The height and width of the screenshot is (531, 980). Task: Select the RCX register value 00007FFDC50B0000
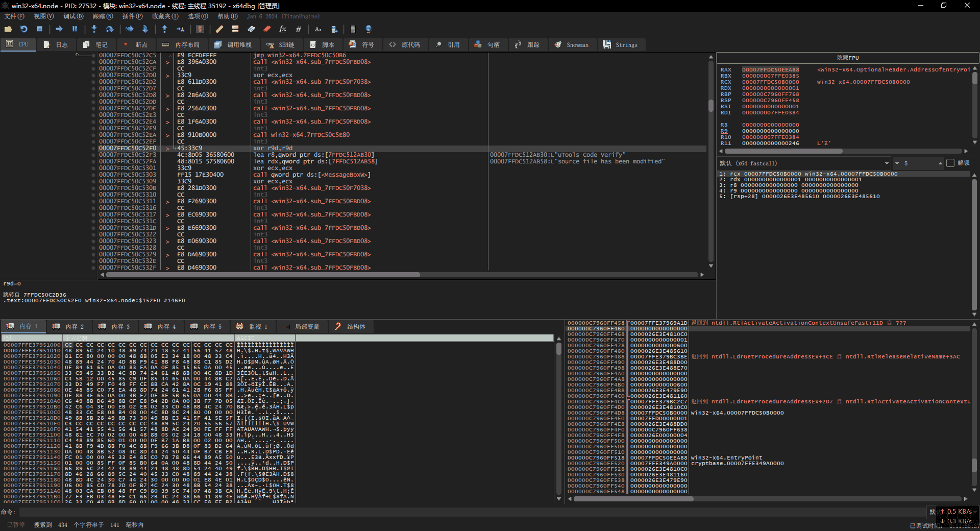(770, 82)
